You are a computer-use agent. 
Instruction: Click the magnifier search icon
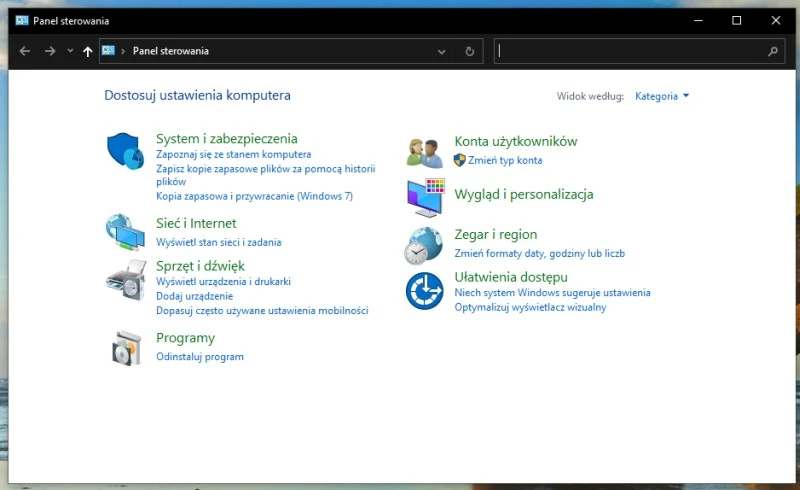tap(773, 51)
